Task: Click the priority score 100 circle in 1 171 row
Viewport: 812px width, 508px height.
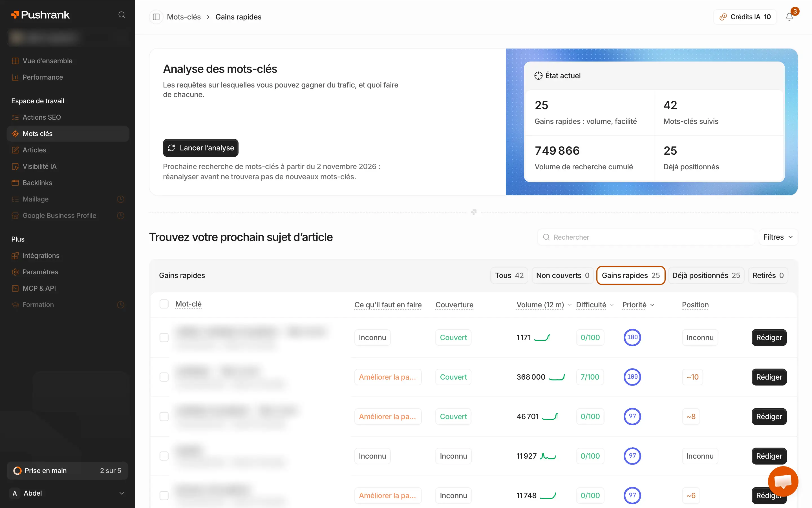Action: 632,337
